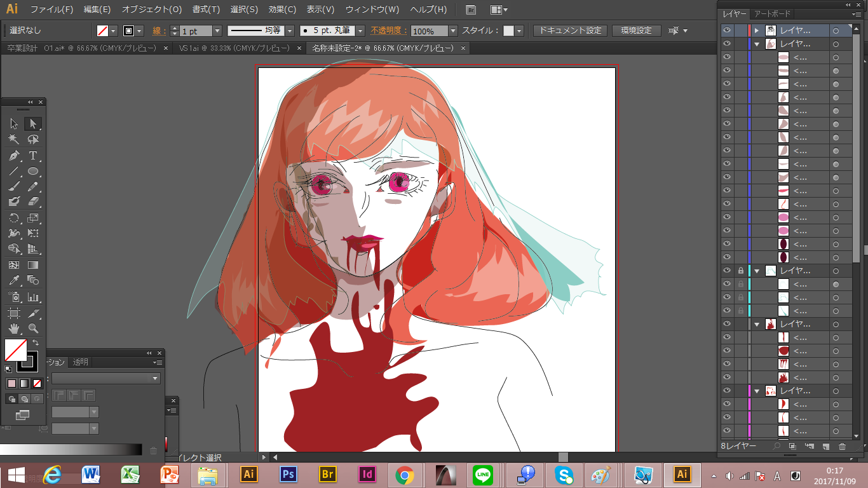Image resolution: width=868 pixels, height=488 pixels.
Task: Open the 5 pt. brush definition dropdown
Action: coord(360,31)
